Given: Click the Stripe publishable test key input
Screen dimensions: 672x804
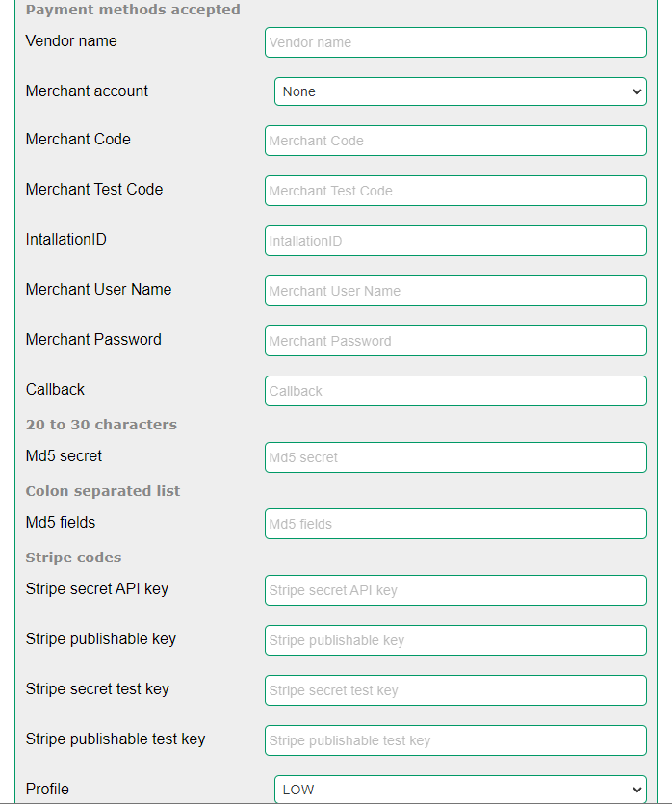Looking at the screenshot, I should (x=454, y=740).
